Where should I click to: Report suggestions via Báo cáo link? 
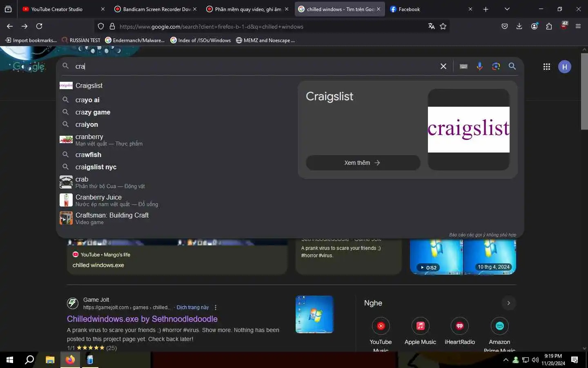pyautogui.click(x=483, y=235)
